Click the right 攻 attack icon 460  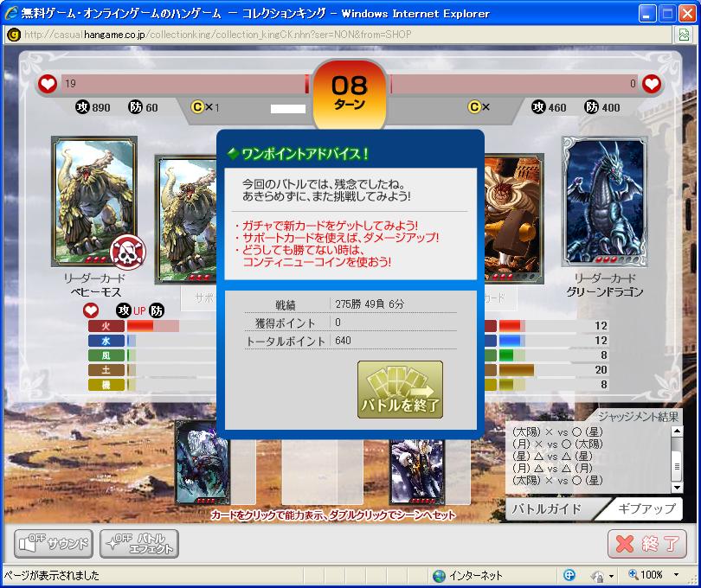pos(538,107)
